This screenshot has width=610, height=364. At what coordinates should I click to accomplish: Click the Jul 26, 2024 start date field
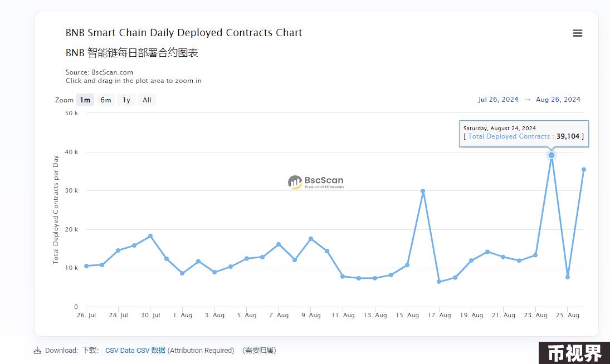pyautogui.click(x=498, y=100)
